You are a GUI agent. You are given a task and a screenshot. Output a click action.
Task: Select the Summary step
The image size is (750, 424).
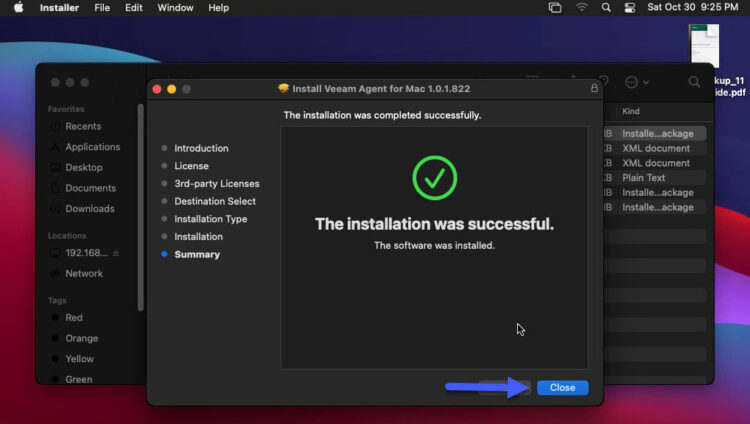(197, 255)
